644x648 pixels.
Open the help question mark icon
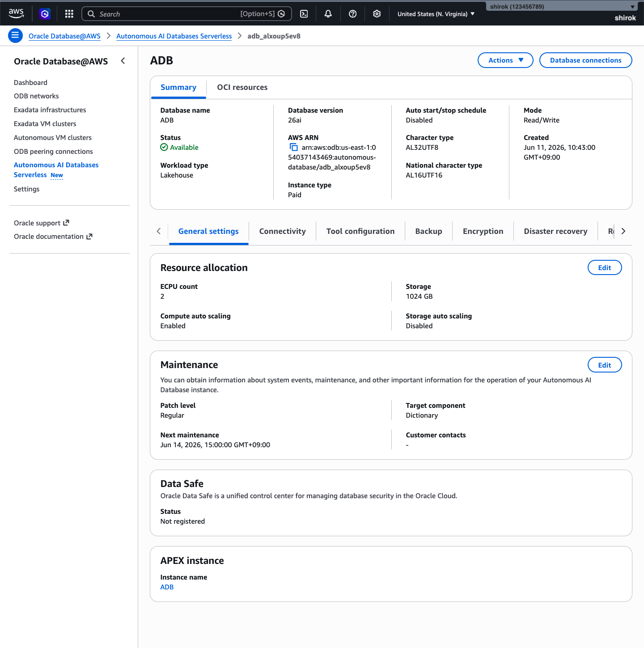353,14
